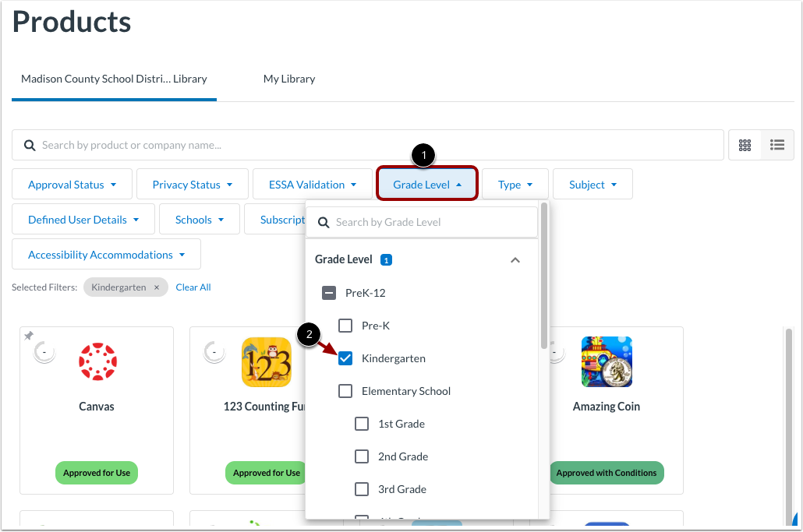Open the Privacy Status filter dropdown

(x=193, y=184)
